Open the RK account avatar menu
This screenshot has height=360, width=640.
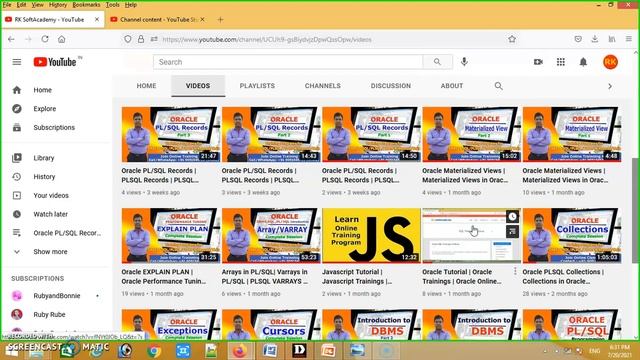point(610,62)
